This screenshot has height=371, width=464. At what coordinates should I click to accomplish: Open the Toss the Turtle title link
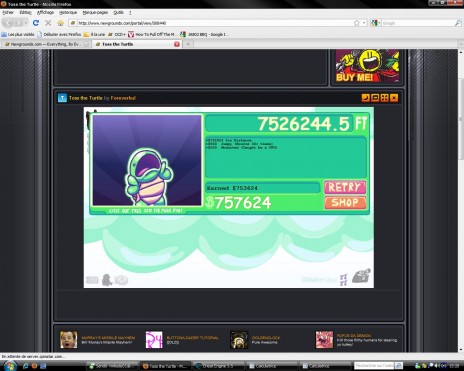pyautogui.click(x=86, y=98)
